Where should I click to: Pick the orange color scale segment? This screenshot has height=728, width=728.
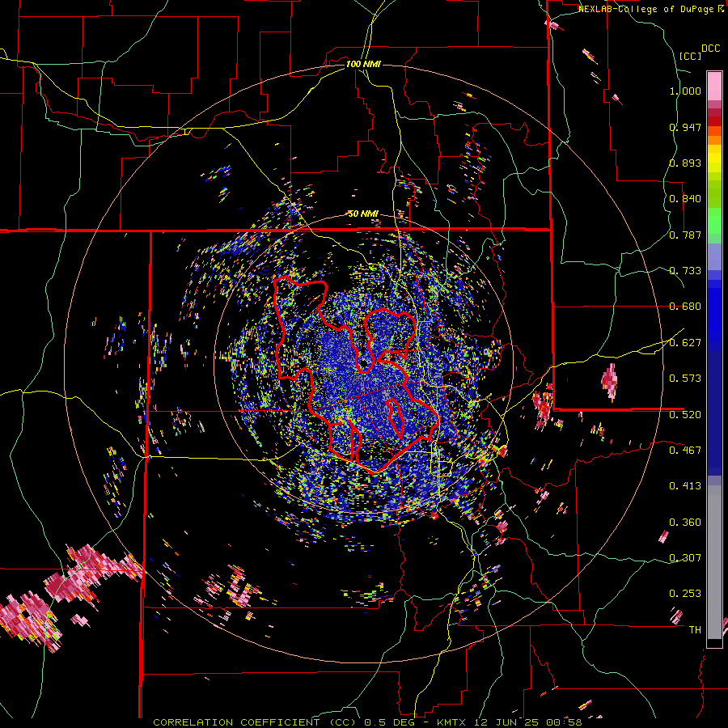[714, 140]
